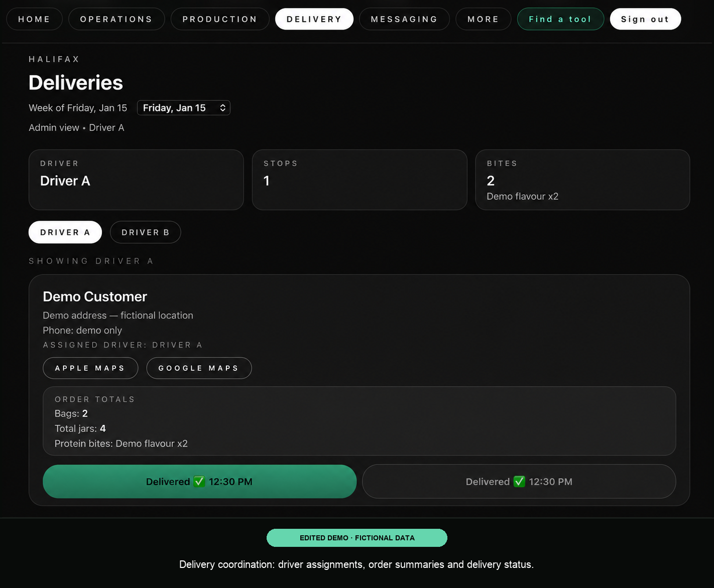Click the 'Bags: 2' line
This screenshot has height=588, width=714.
coord(71,413)
